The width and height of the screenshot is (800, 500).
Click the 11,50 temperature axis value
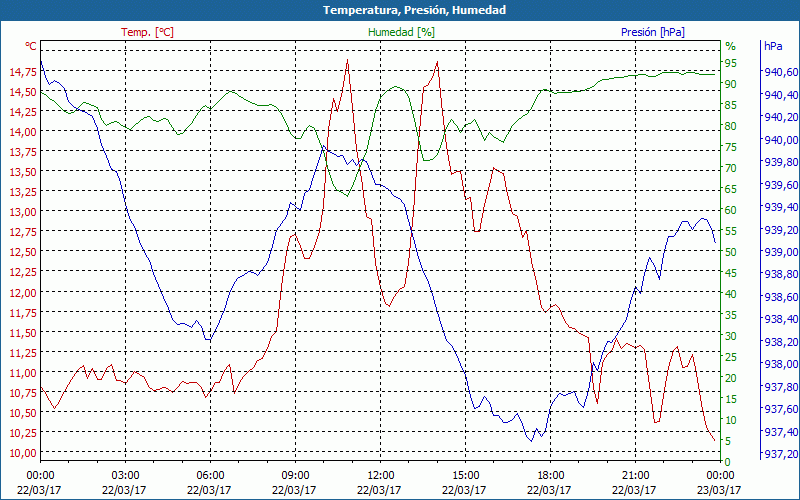23,333
